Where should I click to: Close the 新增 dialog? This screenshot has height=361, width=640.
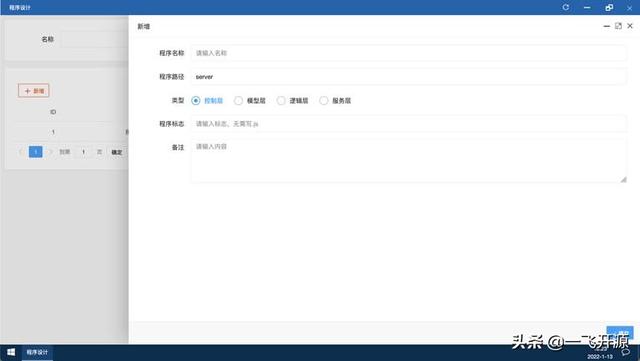point(630,26)
